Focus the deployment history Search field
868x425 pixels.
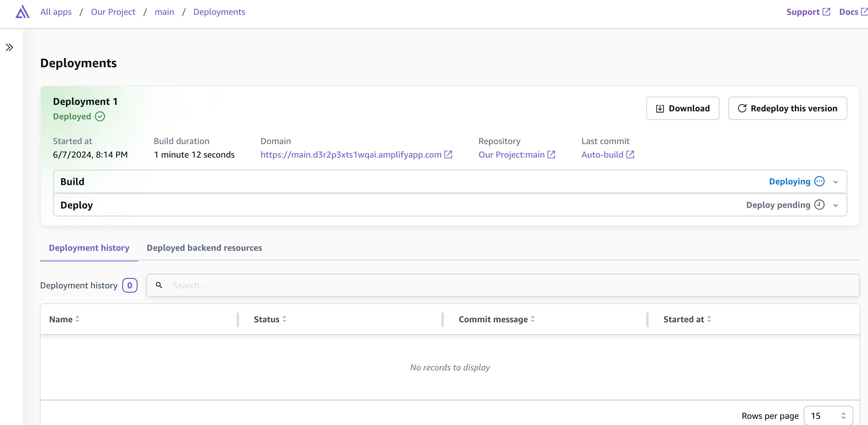[503, 285]
